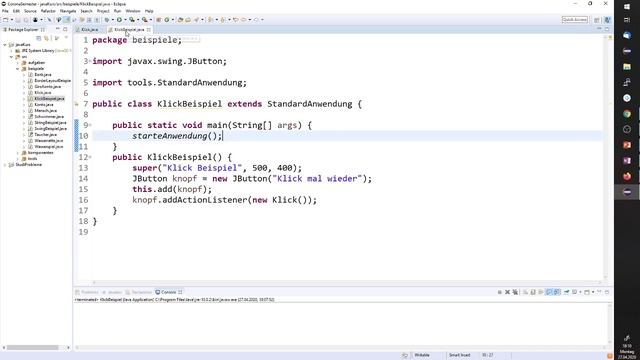
Task: Open the Run button dropdown arrow
Action: coord(125,20)
